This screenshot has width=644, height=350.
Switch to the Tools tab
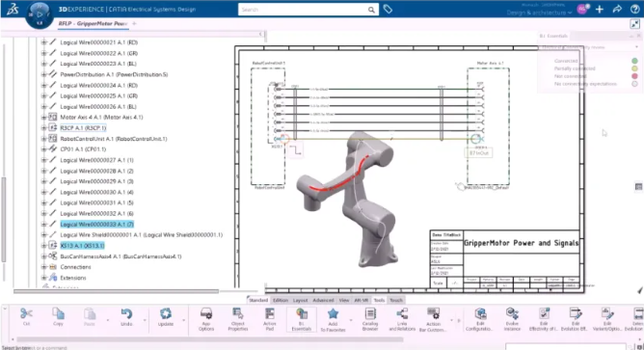point(379,300)
